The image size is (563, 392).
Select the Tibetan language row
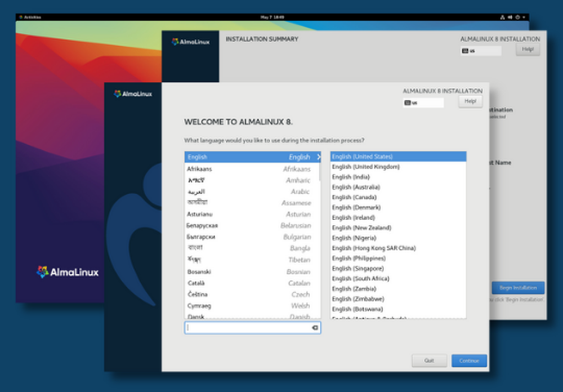coord(253,260)
